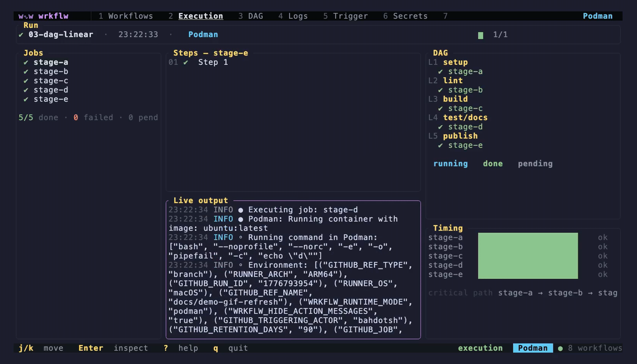
Task: Select the Execution tab
Action: pyautogui.click(x=196, y=16)
